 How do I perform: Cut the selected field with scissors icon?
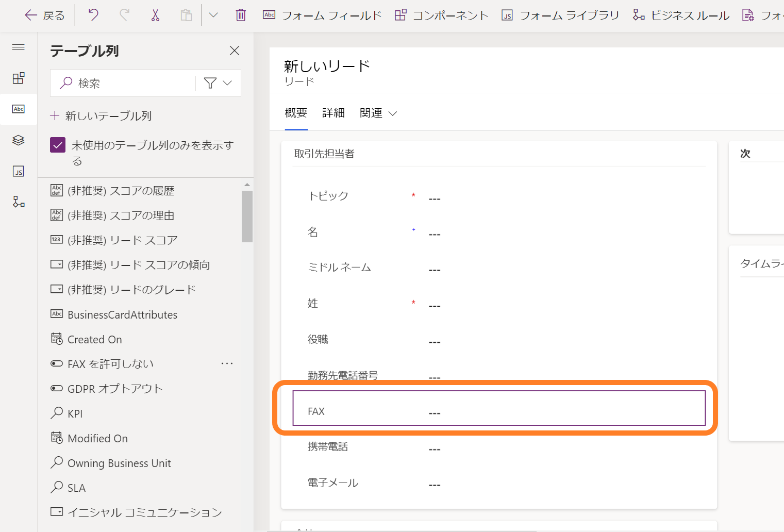[x=155, y=15]
